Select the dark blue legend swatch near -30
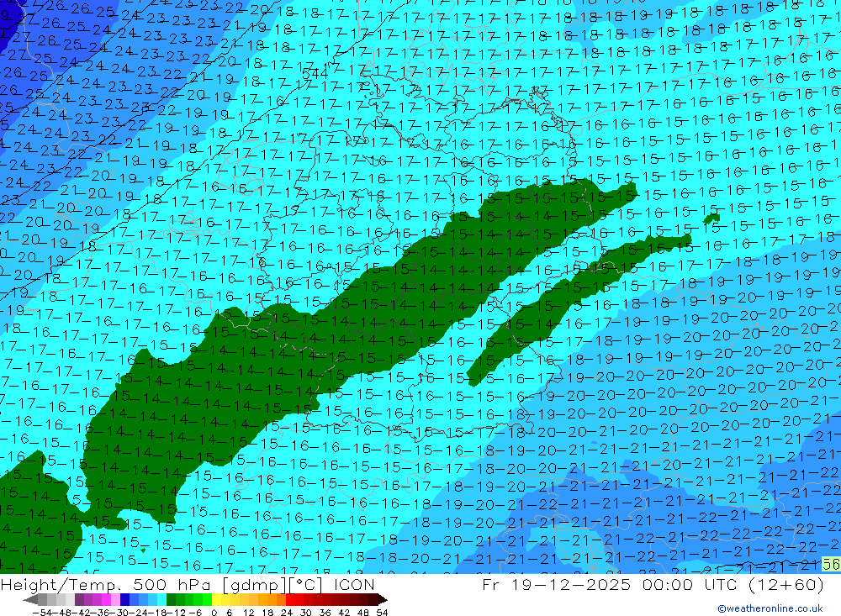The image size is (841, 616). tap(124, 599)
